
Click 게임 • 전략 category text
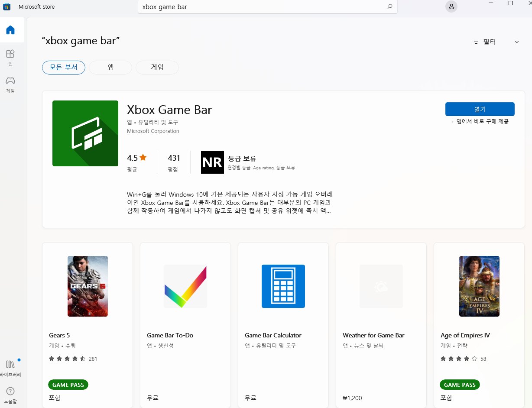click(x=454, y=346)
